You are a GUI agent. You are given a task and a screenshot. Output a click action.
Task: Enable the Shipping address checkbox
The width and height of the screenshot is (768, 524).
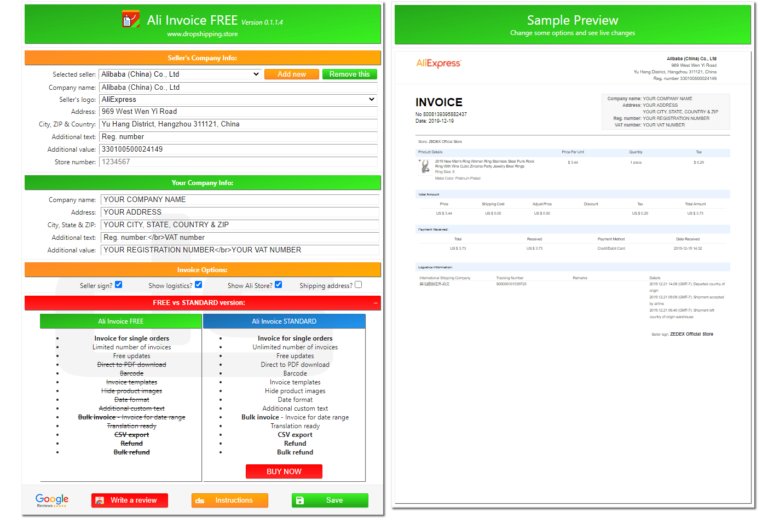[x=358, y=285]
